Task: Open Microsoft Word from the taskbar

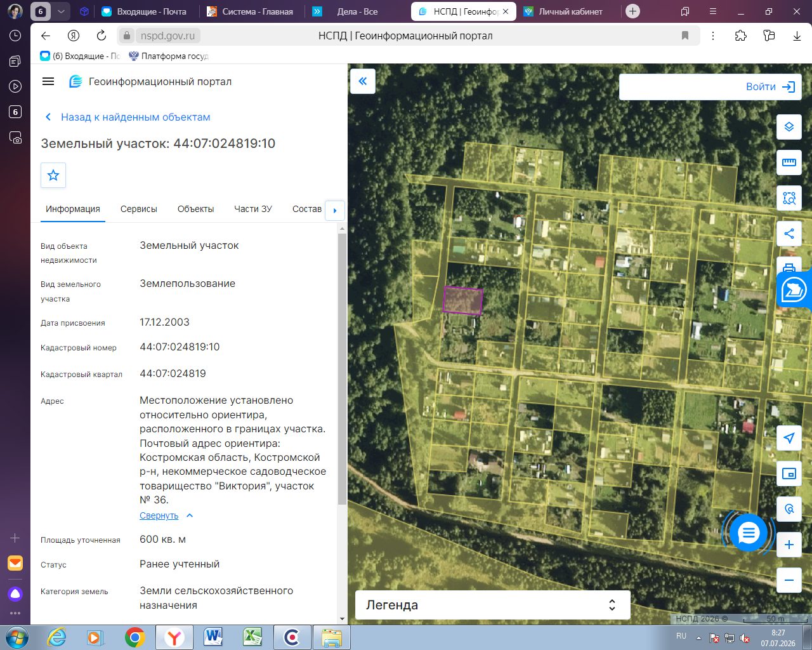Action: [213, 637]
